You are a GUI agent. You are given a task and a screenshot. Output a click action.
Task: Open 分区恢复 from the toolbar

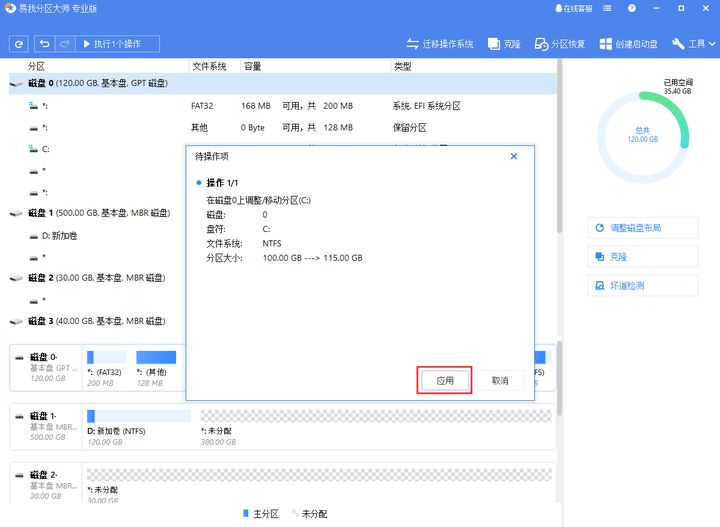[560, 44]
